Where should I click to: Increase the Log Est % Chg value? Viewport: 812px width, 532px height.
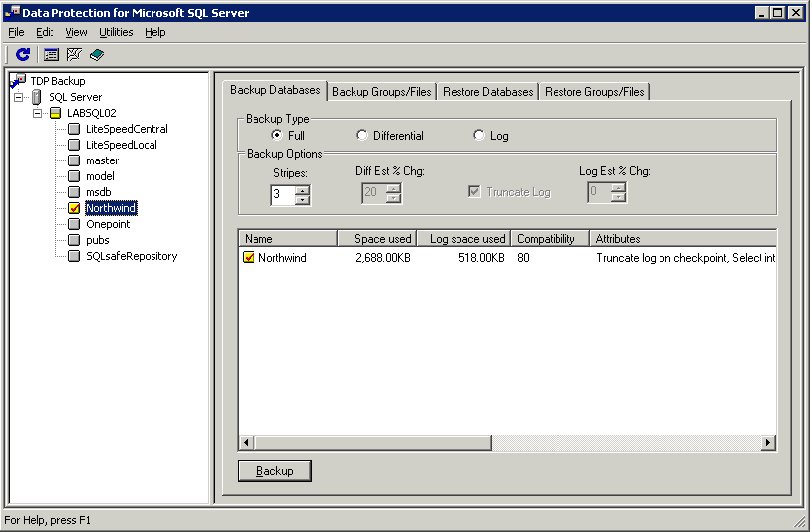click(x=618, y=188)
